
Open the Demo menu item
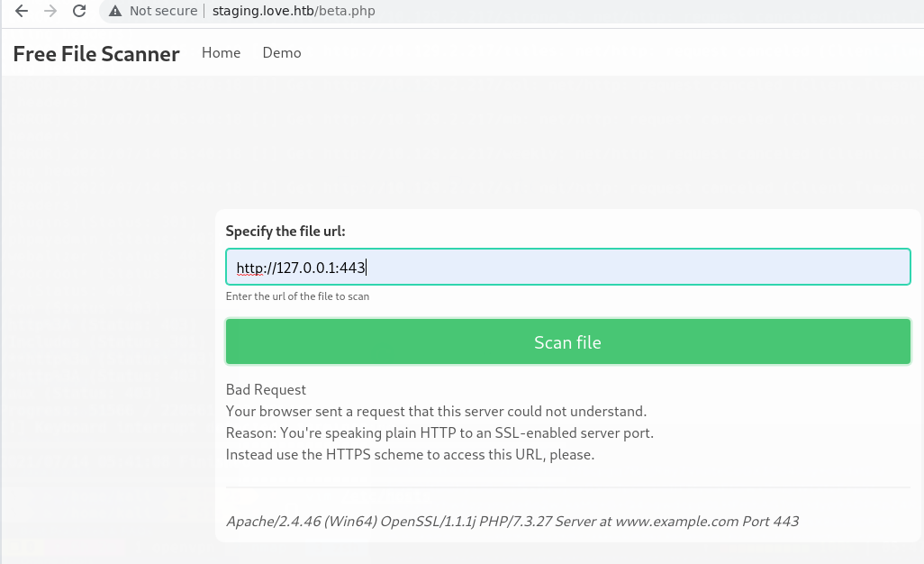282,53
